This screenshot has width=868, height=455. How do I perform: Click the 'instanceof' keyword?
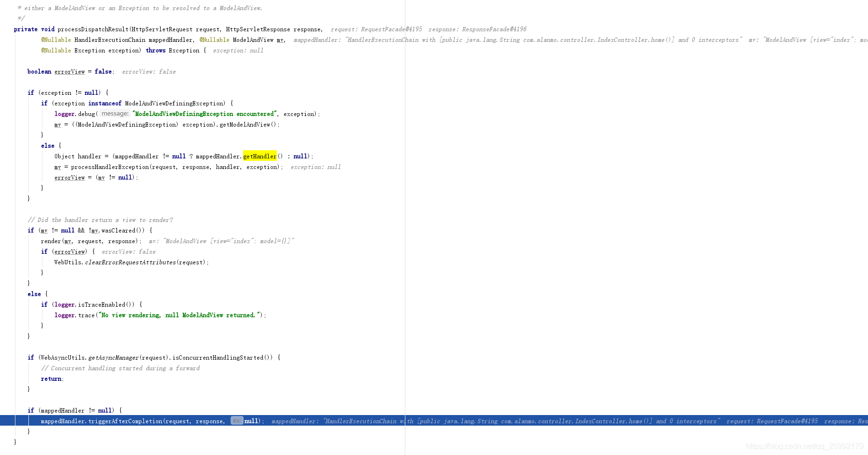pos(105,104)
